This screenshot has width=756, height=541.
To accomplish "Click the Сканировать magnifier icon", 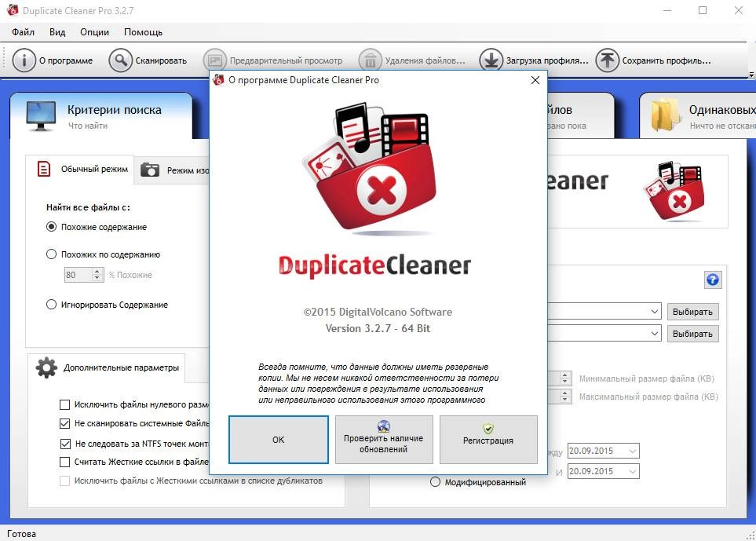I will click(x=121, y=60).
